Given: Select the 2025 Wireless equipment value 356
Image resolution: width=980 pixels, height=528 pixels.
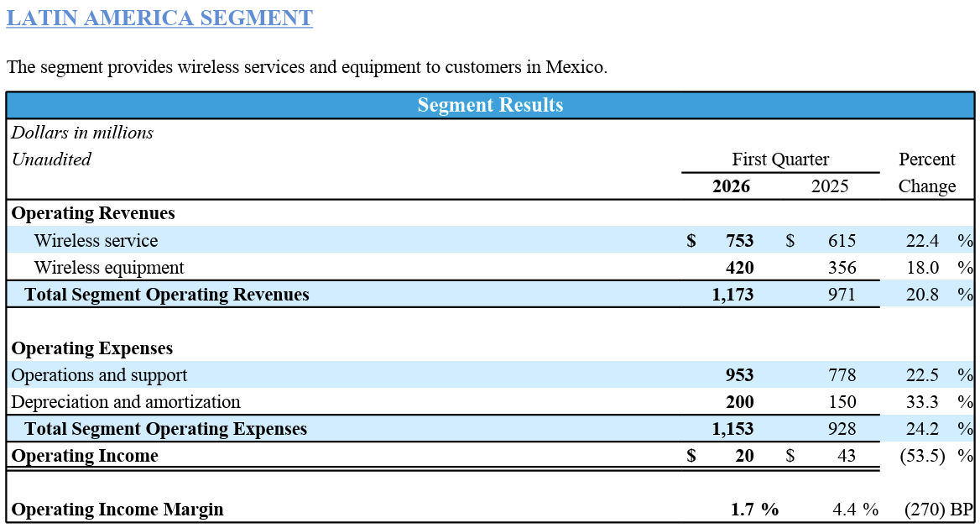Looking at the screenshot, I should tap(842, 268).
